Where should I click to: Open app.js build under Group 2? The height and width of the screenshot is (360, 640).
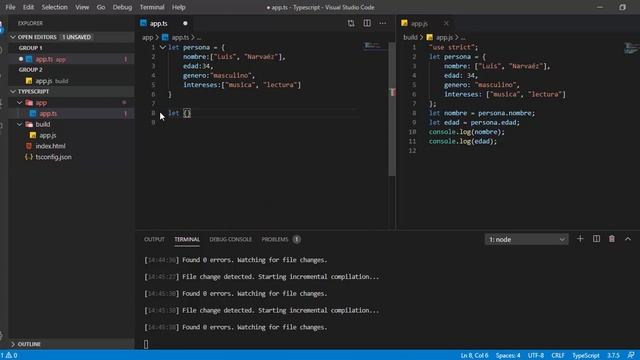click(71, 81)
